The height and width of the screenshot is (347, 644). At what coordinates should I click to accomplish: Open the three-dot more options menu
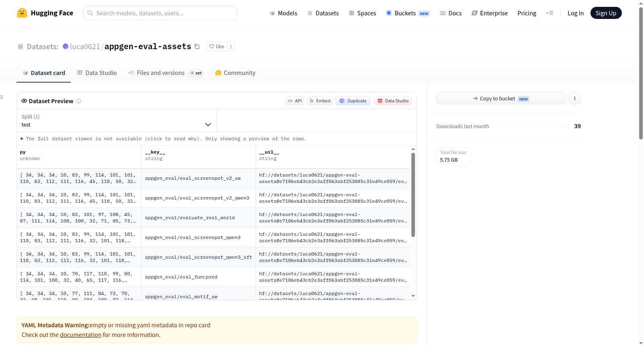point(575,98)
